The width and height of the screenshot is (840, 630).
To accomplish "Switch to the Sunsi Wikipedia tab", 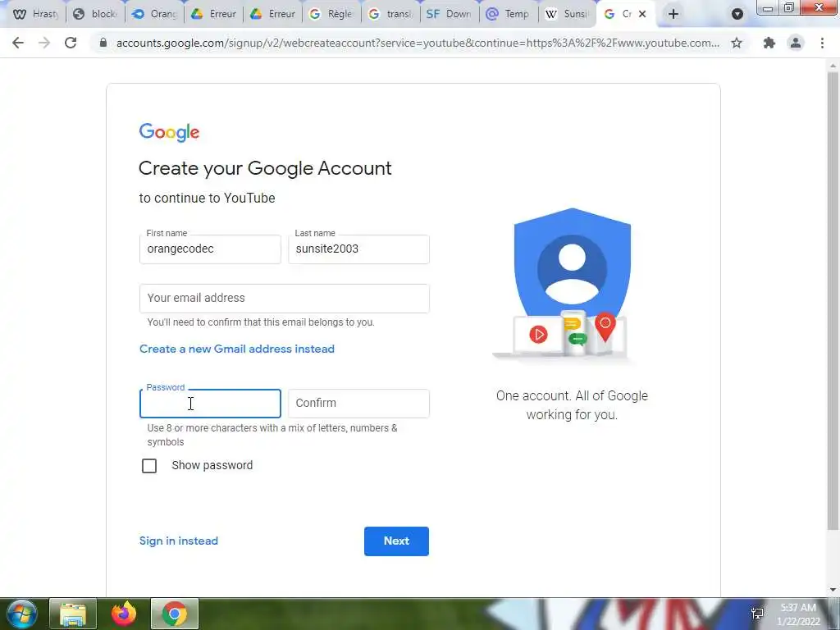I will tap(566, 14).
